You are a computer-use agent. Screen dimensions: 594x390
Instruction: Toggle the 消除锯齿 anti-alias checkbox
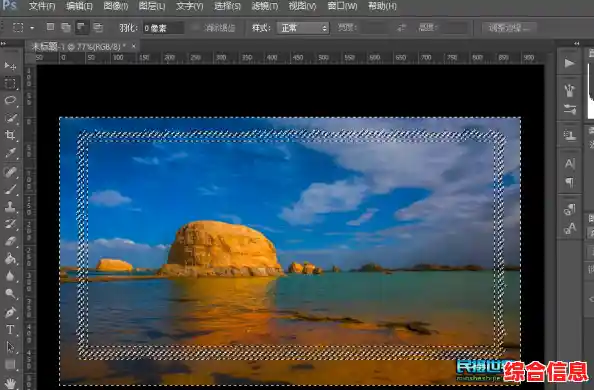click(195, 27)
